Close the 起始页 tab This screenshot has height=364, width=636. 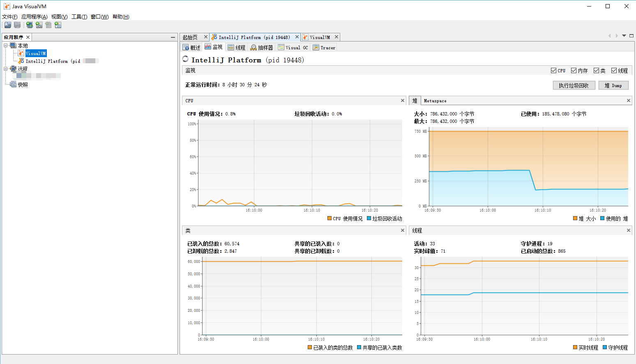(x=206, y=37)
